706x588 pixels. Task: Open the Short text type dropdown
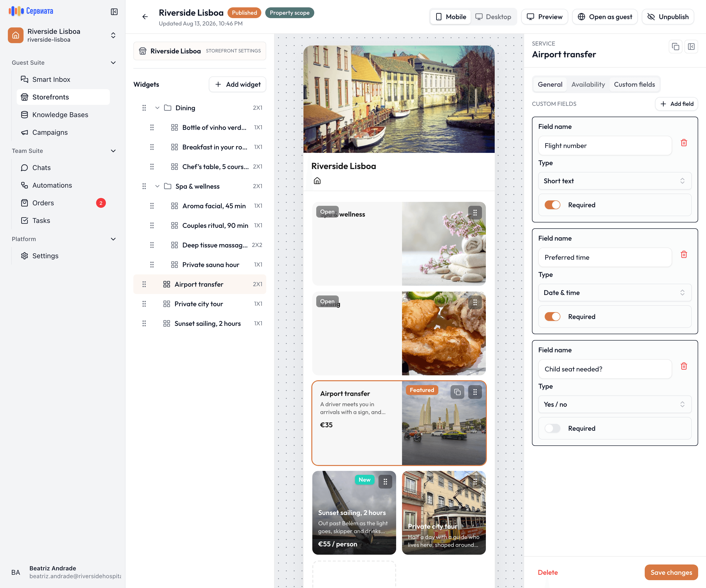(x=615, y=181)
